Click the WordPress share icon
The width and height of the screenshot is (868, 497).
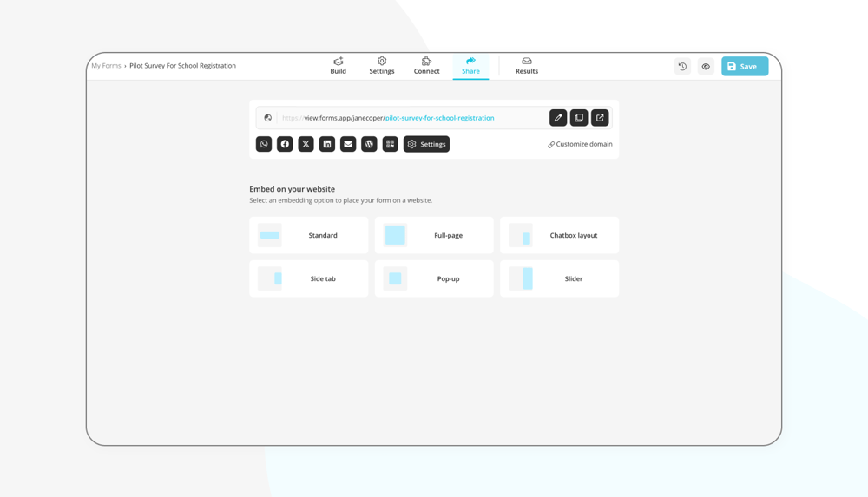click(369, 144)
